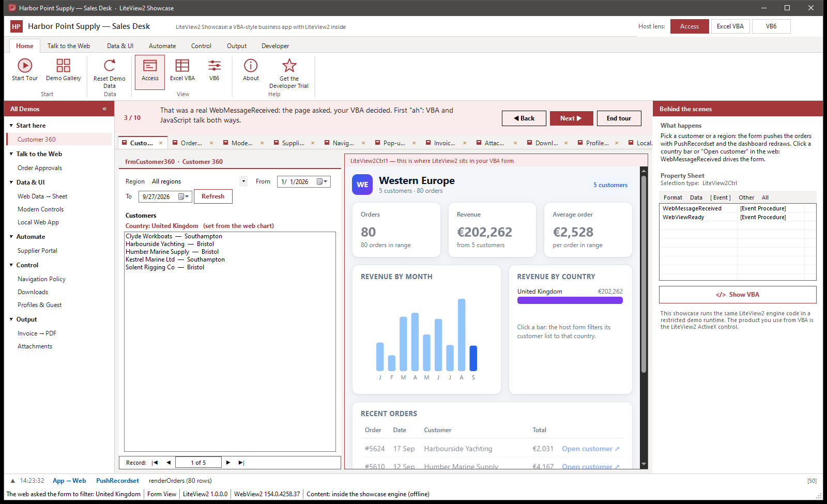Click the Refresh button

click(x=213, y=196)
